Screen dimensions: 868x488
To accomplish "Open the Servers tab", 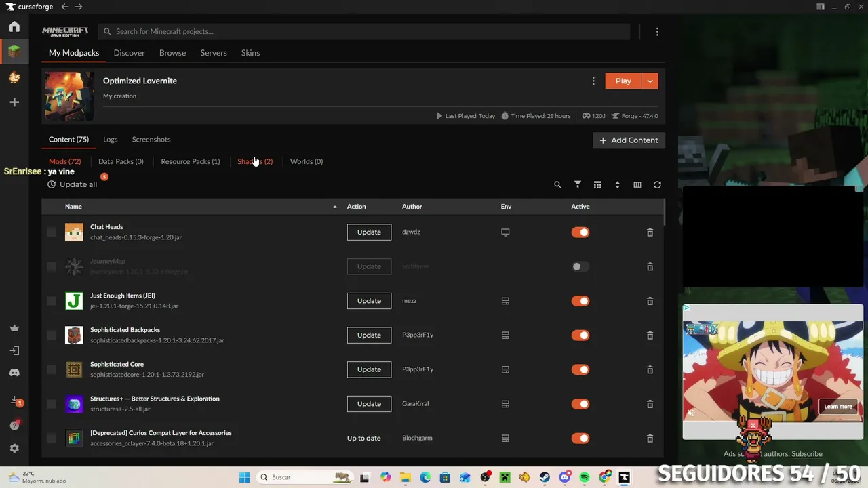I will click(214, 53).
